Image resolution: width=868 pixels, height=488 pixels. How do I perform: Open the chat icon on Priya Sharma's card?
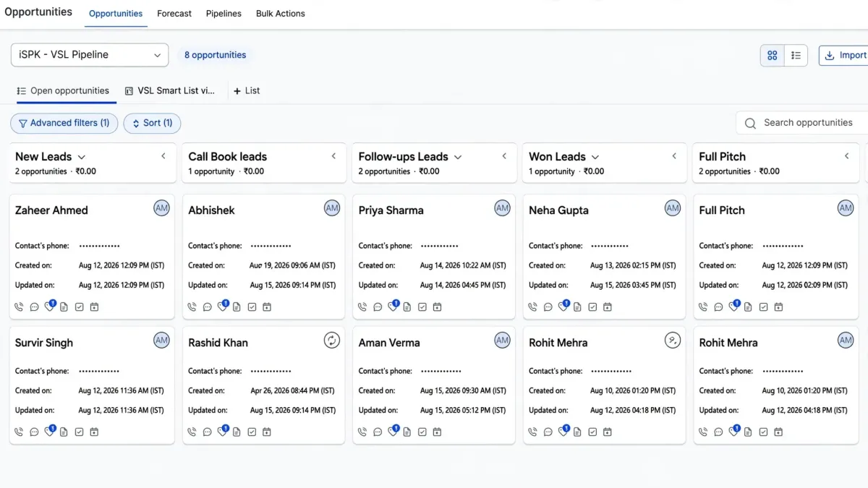378,307
